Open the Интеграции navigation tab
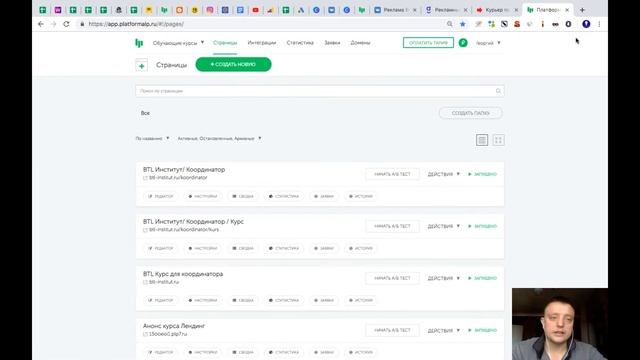The image size is (640, 360). point(262,43)
